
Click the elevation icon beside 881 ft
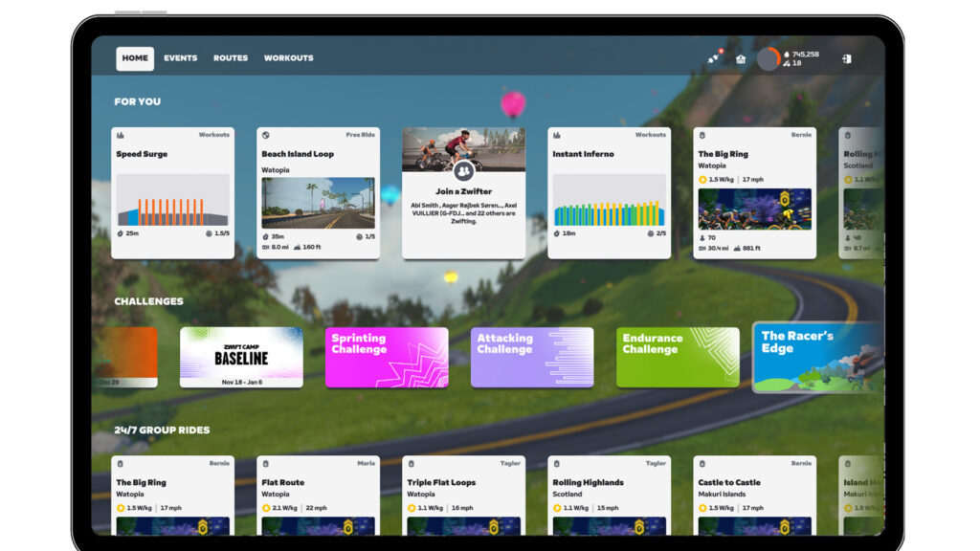(737, 248)
